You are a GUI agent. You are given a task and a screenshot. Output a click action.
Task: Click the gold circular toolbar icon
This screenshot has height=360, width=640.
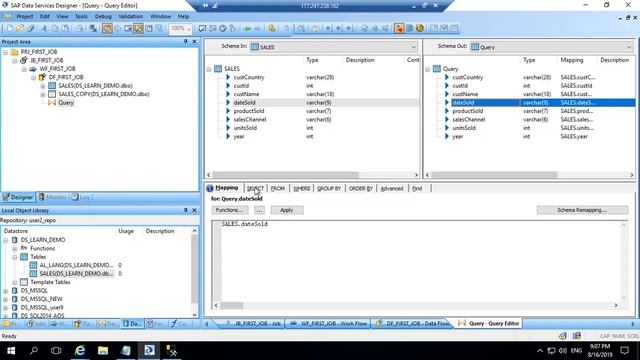click(x=420, y=28)
